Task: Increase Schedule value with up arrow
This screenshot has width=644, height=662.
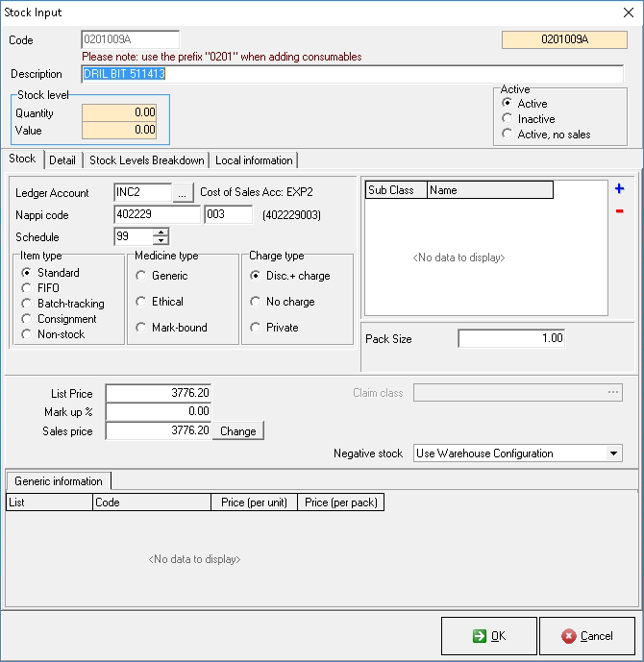Action: (x=161, y=232)
